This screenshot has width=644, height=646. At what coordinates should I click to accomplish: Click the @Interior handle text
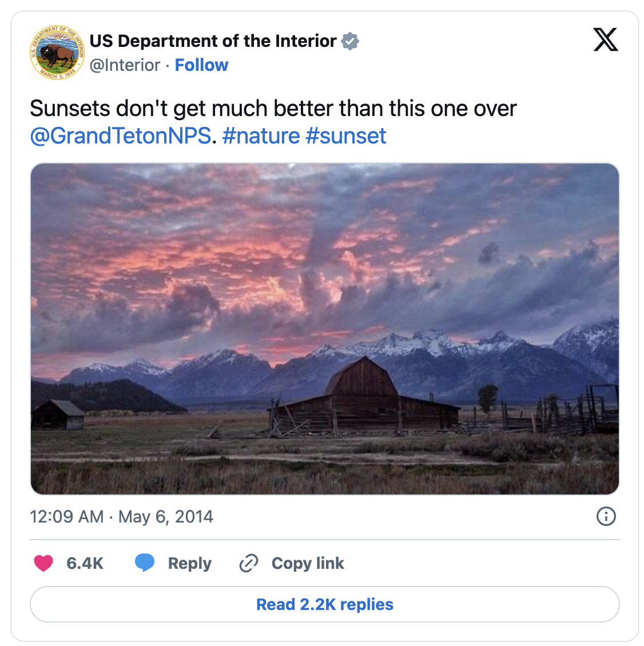pyautogui.click(x=125, y=65)
